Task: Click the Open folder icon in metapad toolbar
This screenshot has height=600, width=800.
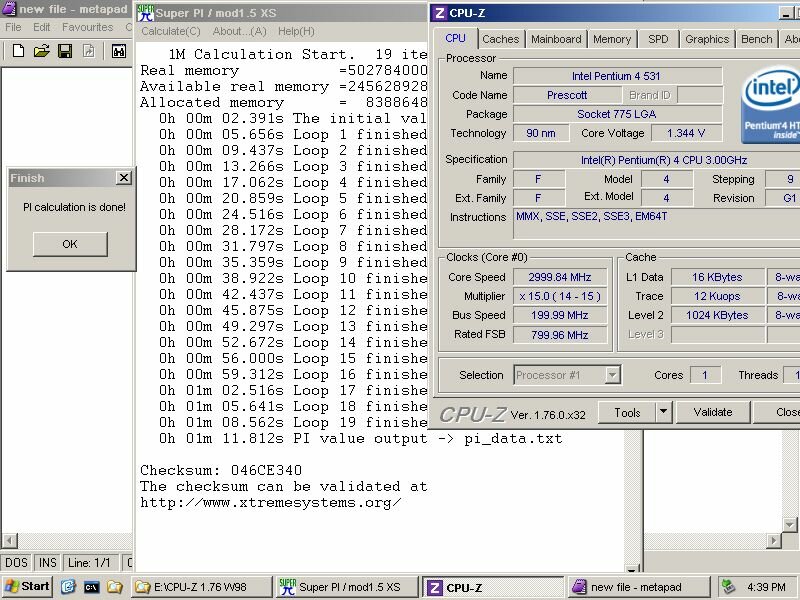Action: pos(41,51)
